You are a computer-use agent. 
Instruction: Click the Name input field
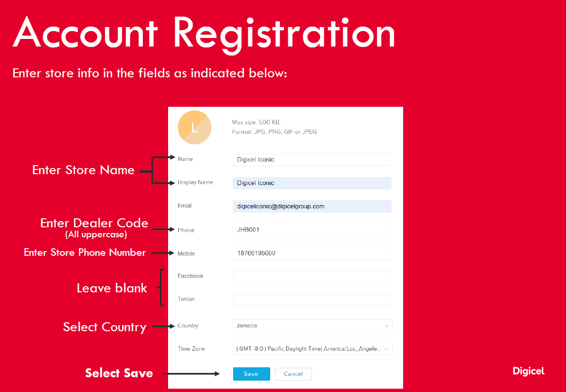pyautogui.click(x=312, y=160)
